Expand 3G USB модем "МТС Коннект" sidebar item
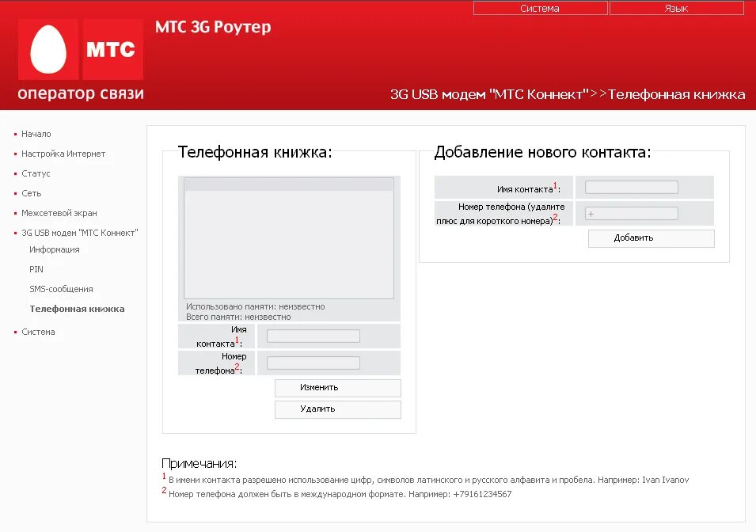756x532 pixels. click(x=79, y=233)
